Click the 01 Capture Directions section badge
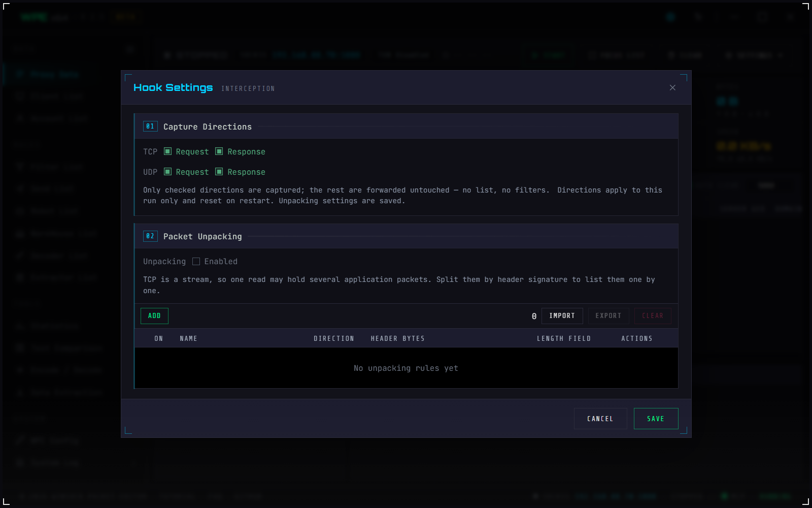 (x=150, y=126)
